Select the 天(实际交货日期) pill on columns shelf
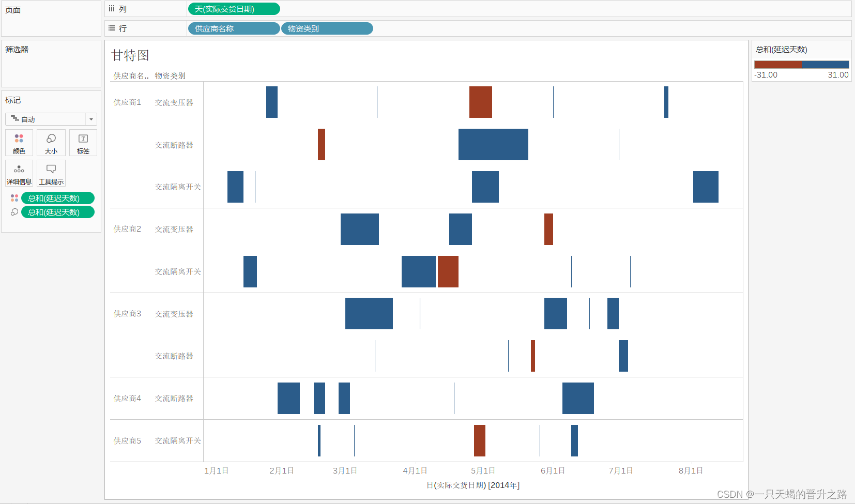855x504 pixels. pos(234,9)
